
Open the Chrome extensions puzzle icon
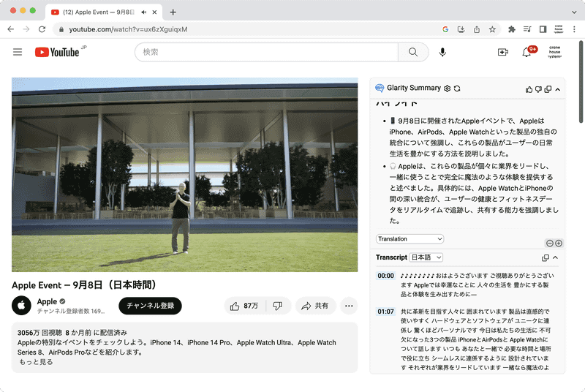click(x=512, y=29)
